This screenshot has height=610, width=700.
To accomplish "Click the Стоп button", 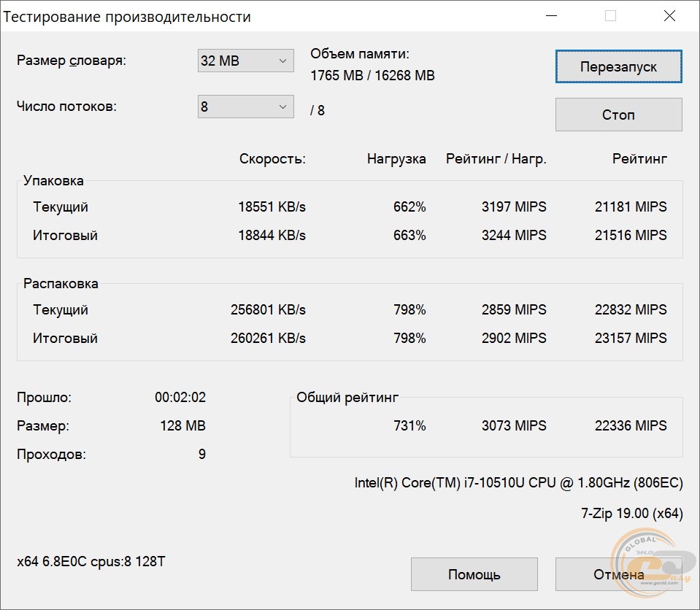I will tap(618, 115).
